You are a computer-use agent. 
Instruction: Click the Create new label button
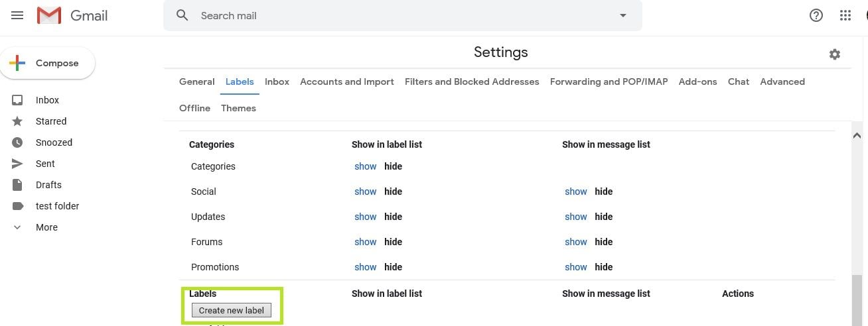pyautogui.click(x=232, y=310)
